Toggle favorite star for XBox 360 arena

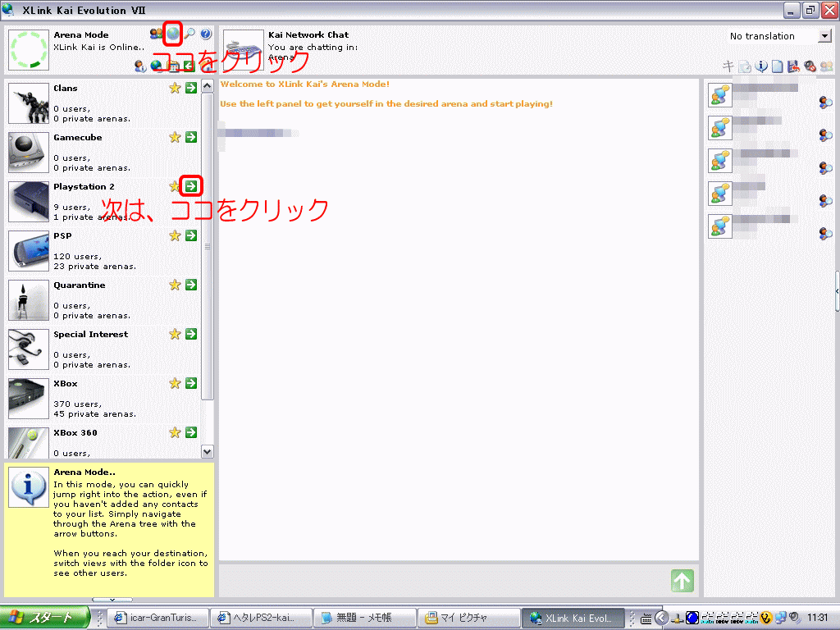click(175, 432)
